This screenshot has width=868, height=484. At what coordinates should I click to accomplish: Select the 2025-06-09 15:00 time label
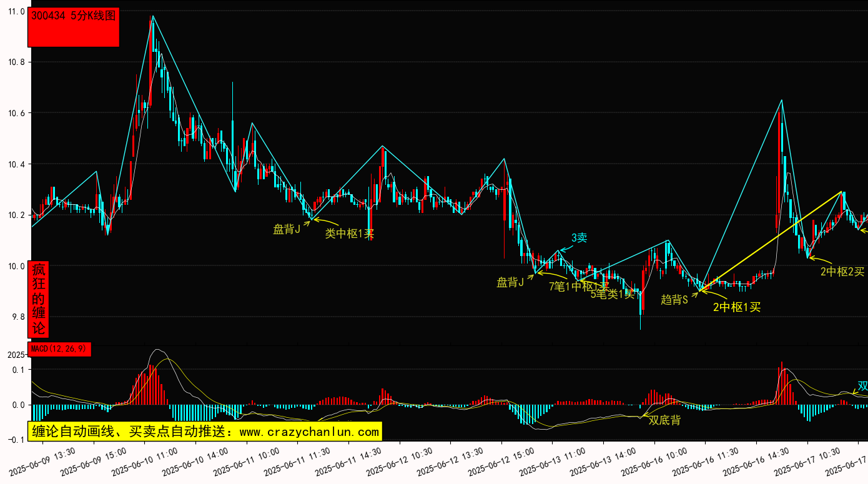(94, 461)
